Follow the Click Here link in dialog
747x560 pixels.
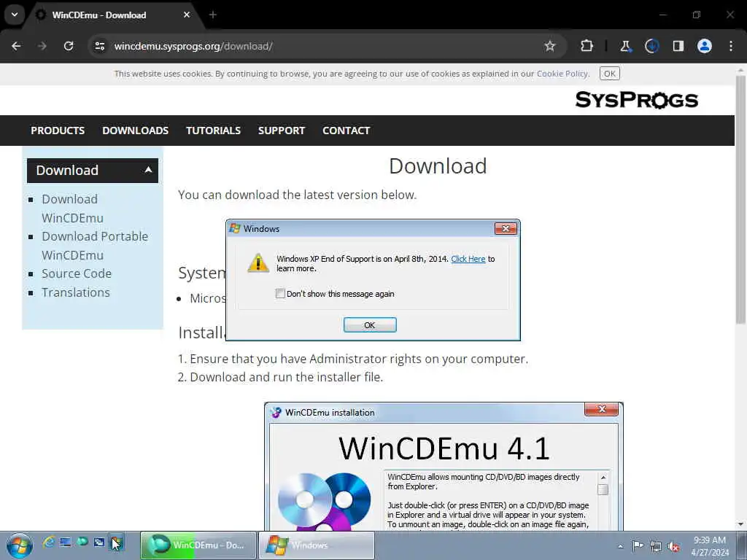point(468,259)
